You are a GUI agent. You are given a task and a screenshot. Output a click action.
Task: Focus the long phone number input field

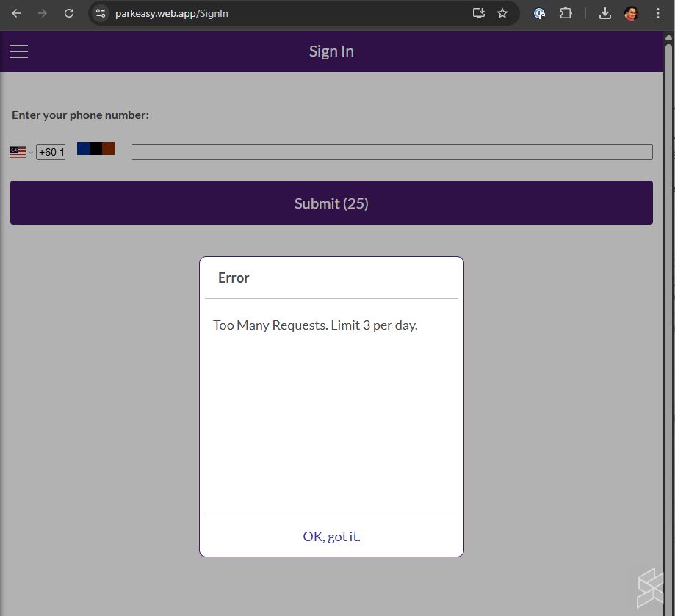point(391,152)
